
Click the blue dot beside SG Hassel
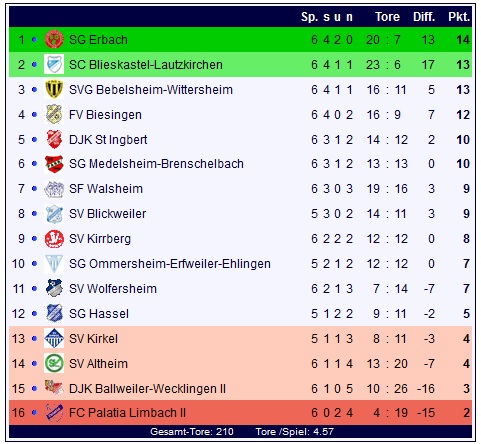pos(34,313)
